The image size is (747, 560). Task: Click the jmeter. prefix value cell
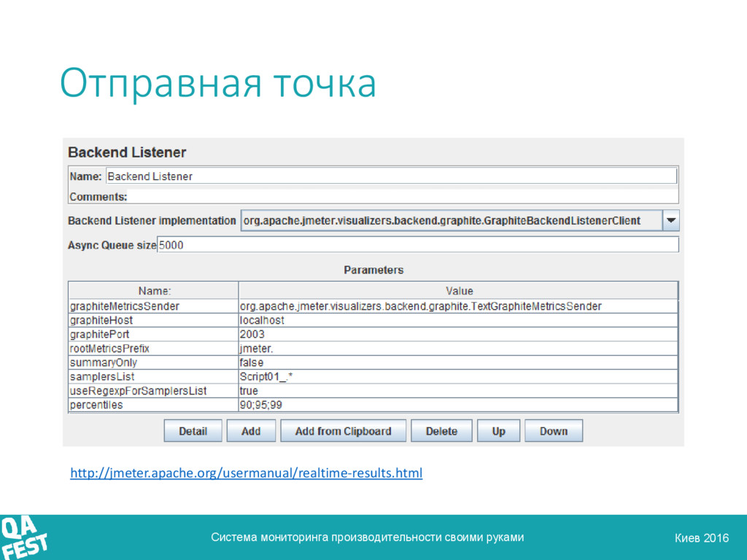[x=458, y=349]
